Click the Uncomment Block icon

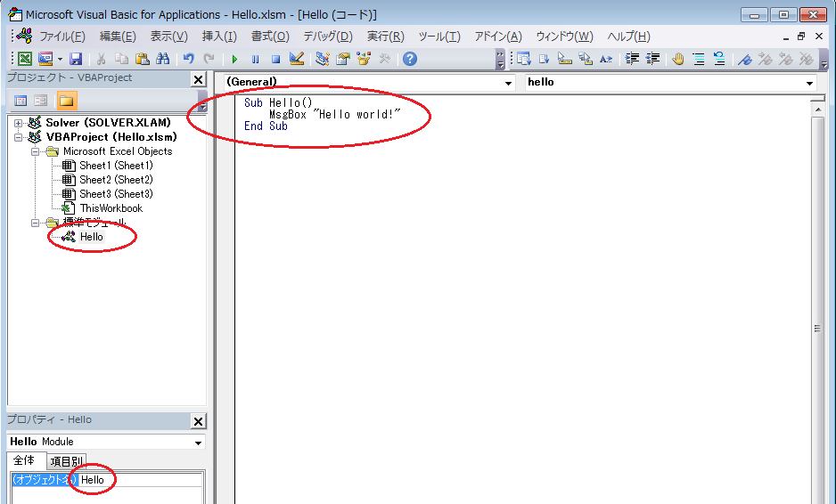click(x=719, y=59)
